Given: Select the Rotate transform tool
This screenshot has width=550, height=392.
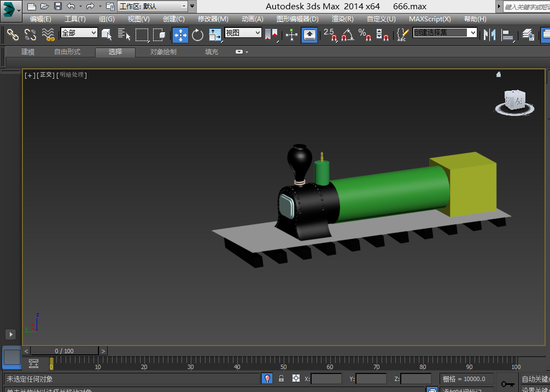Looking at the screenshot, I should point(197,35).
